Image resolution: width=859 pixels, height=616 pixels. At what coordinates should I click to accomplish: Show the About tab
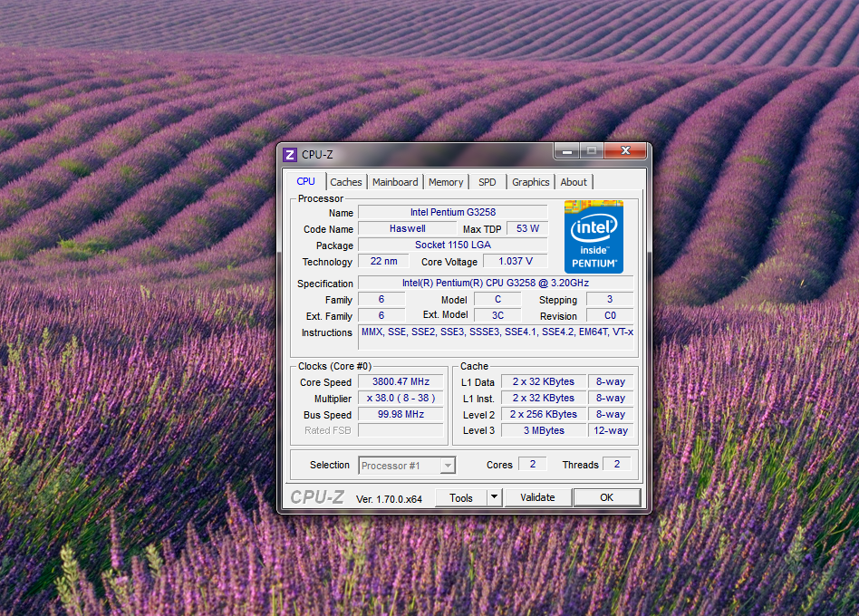[x=574, y=182]
